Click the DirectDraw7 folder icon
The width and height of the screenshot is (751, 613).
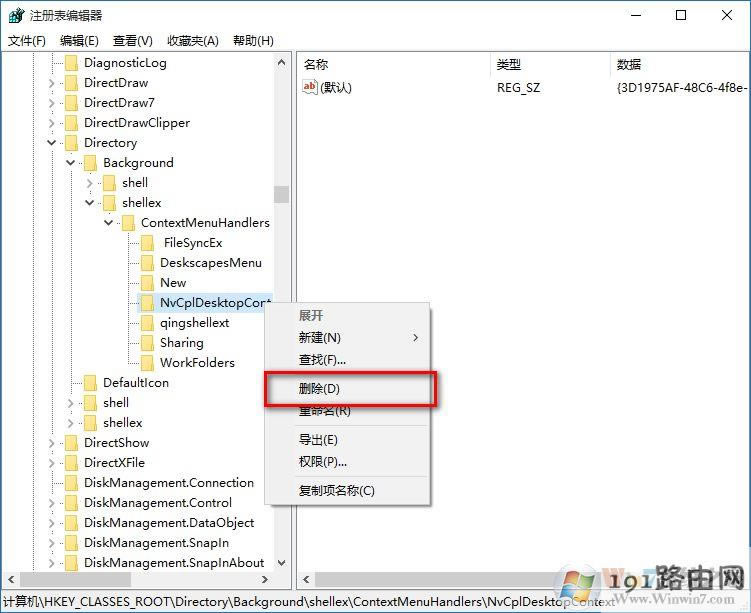click(71, 103)
